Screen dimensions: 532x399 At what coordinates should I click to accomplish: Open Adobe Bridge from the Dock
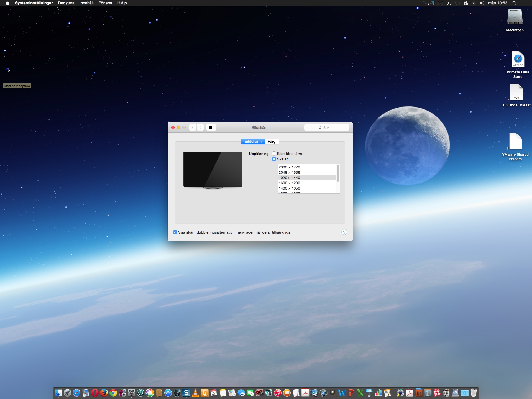coord(418,393)
